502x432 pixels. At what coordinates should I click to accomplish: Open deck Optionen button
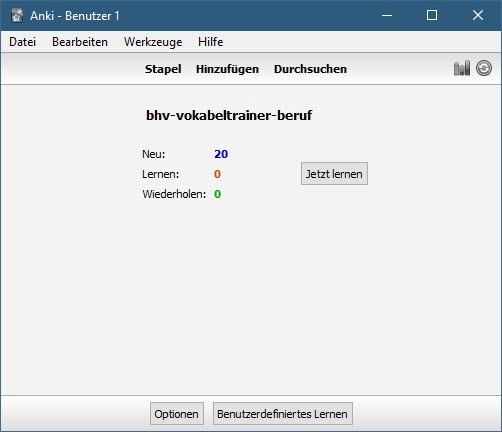[177, 414]
